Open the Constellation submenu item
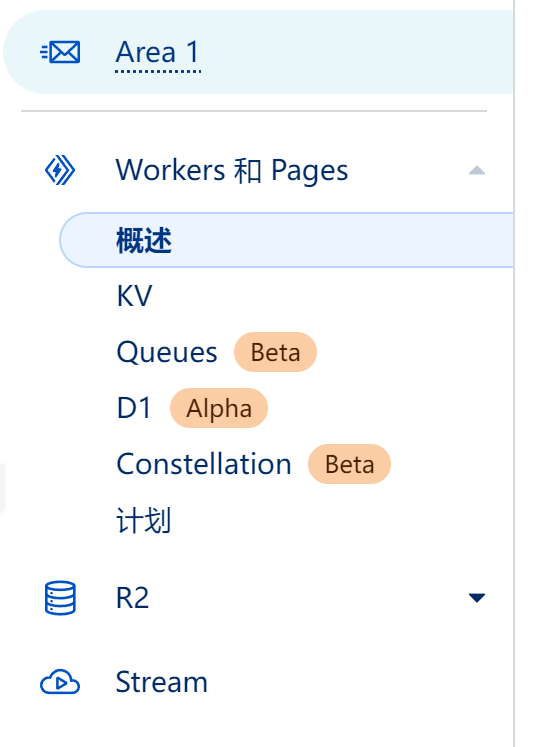 click(x=204, y=464)
